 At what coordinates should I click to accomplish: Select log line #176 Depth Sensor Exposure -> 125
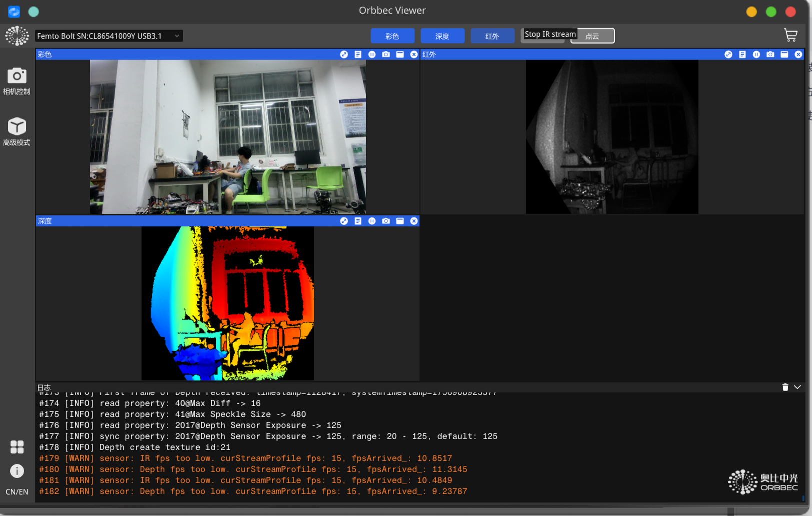190,425
